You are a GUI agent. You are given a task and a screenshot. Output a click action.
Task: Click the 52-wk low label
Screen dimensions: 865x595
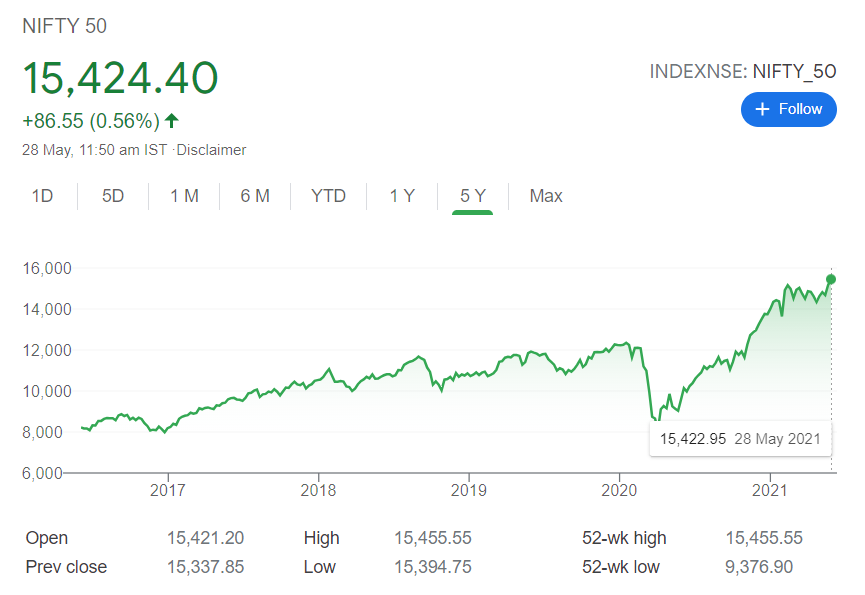tap(621, 567)
